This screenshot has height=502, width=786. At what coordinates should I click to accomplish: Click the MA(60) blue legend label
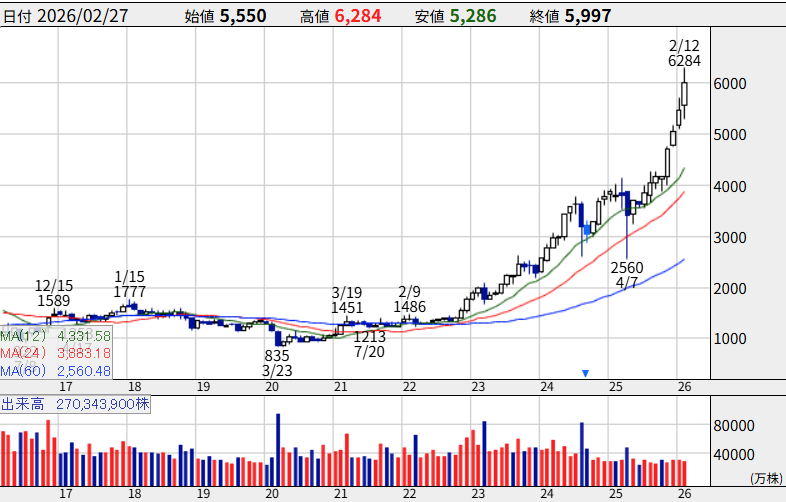(x=20, y=371)
